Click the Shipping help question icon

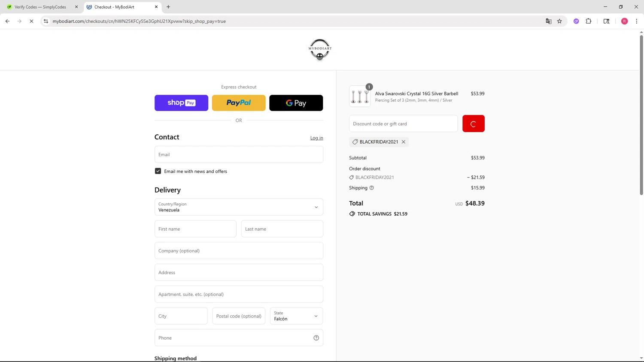coord(372,188)
